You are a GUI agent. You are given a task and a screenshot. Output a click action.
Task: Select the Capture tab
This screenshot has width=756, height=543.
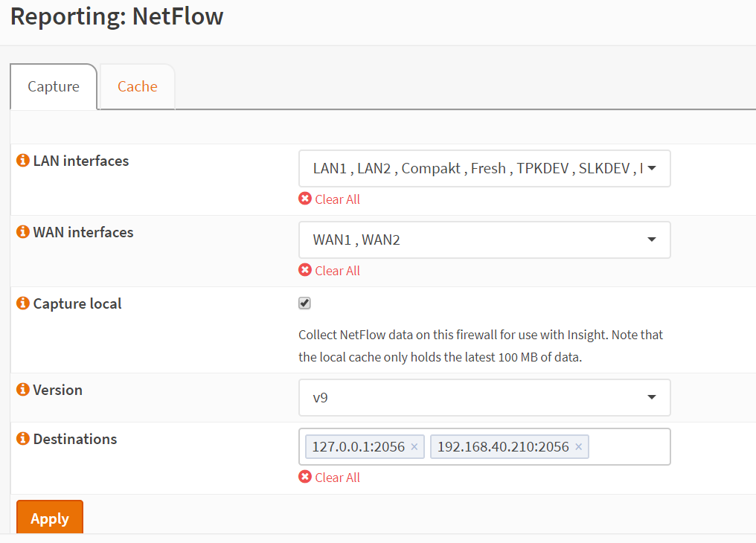[x=53, y=86]
